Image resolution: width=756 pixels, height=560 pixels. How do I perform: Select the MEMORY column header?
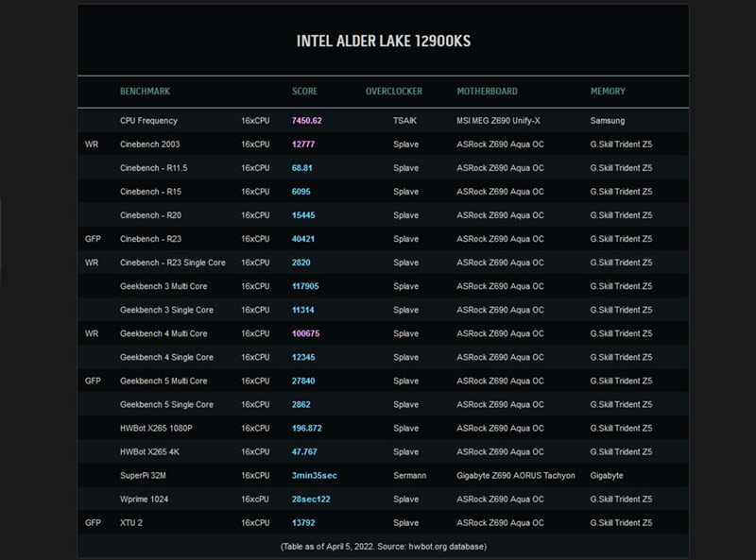(608, 91)
